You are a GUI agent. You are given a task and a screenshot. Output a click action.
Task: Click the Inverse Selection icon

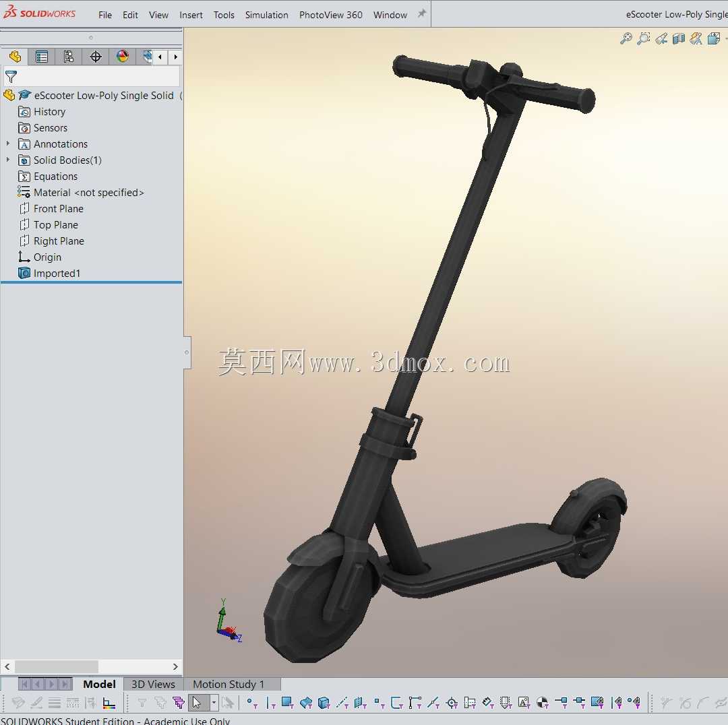(x=228, y=703)
